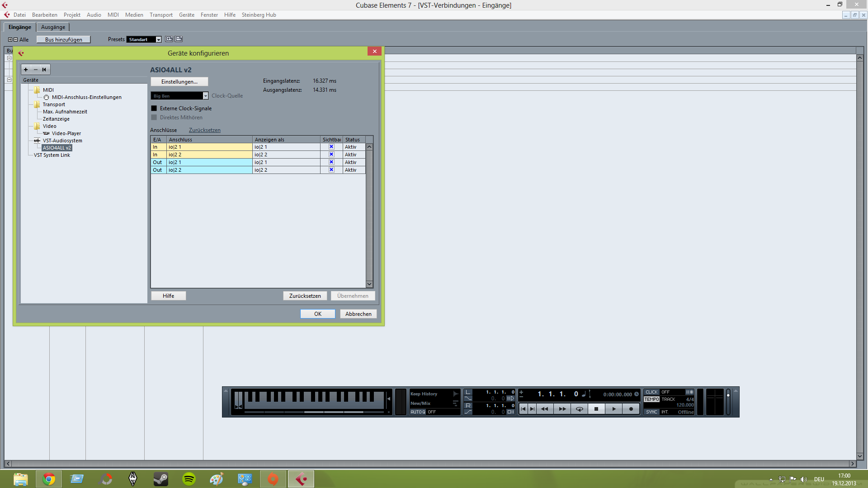868x488 pixels.
Task: Click the reset device list icon
Action: pyautogui.click(x=44, y=70)
